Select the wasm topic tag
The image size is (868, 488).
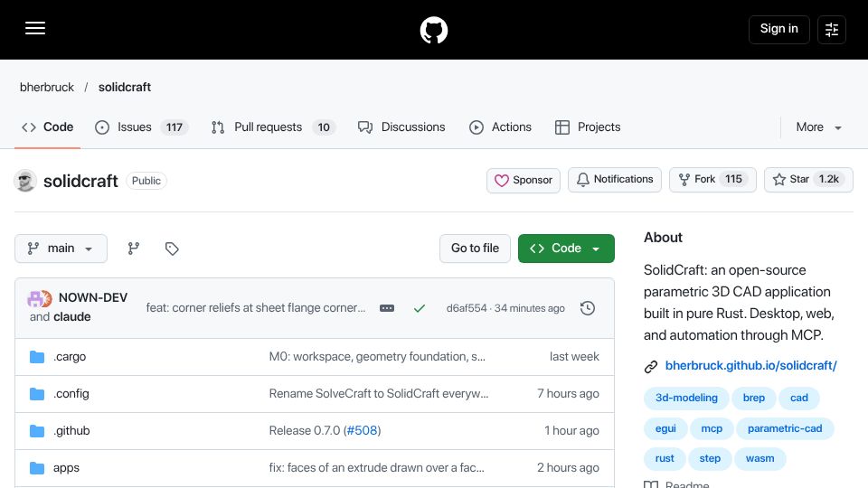[x=760, y=459]
